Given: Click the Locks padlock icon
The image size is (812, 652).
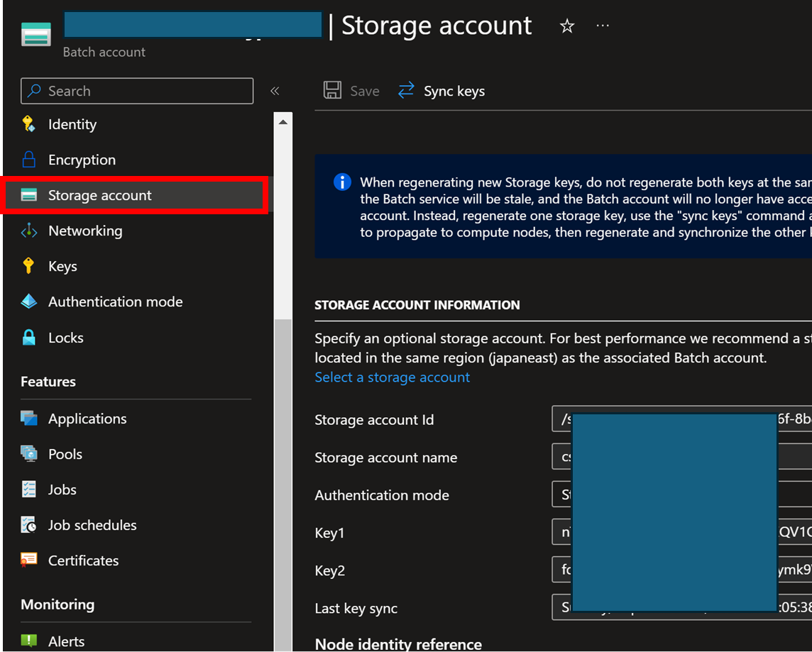Looking at the screenshot, I should 28,338.
